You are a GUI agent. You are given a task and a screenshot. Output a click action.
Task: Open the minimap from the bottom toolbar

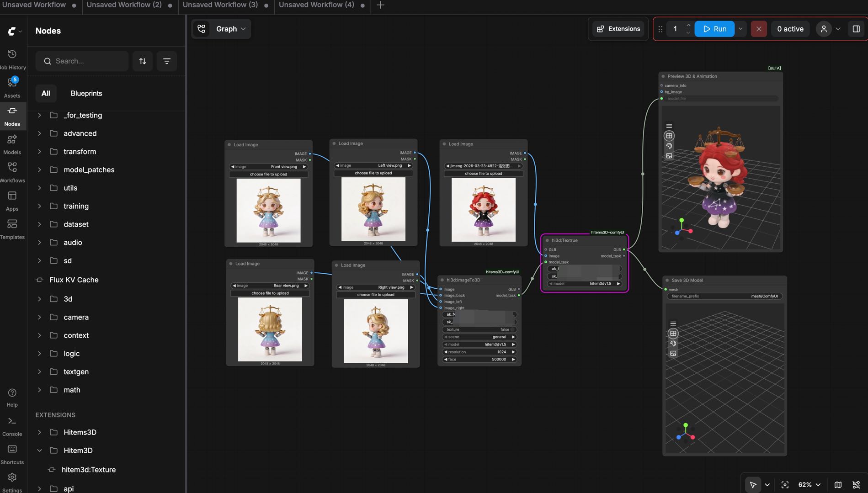[838, 484]
